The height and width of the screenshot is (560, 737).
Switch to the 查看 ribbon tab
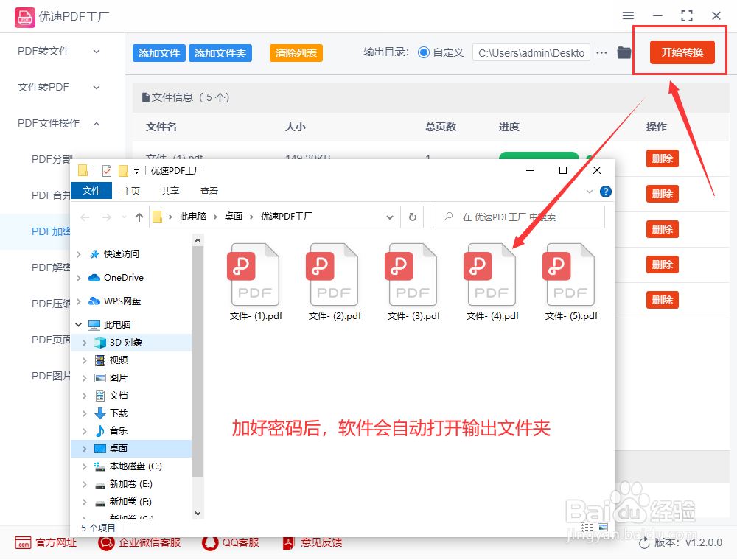click(209, 190)
